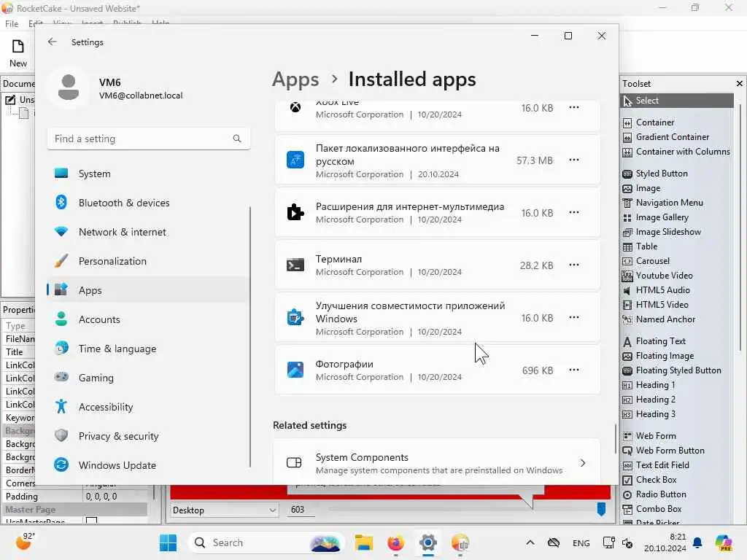Go to Apps breadcrumb in header
This screenshot has height=560, width=747.
295,79
